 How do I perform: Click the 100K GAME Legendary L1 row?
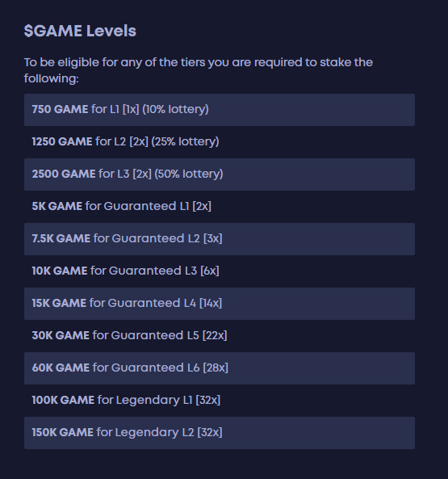(x=220, y=401)
